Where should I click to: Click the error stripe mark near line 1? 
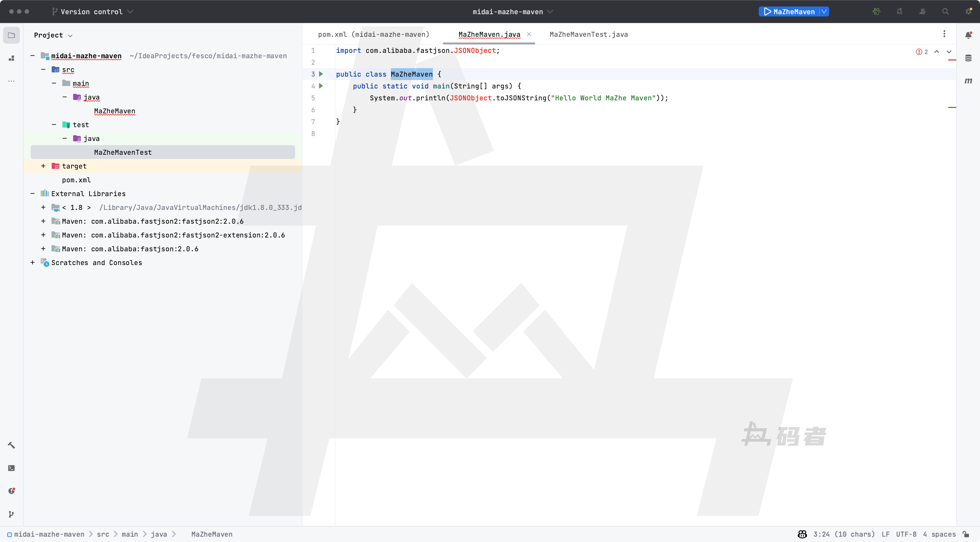coord(952,60)
